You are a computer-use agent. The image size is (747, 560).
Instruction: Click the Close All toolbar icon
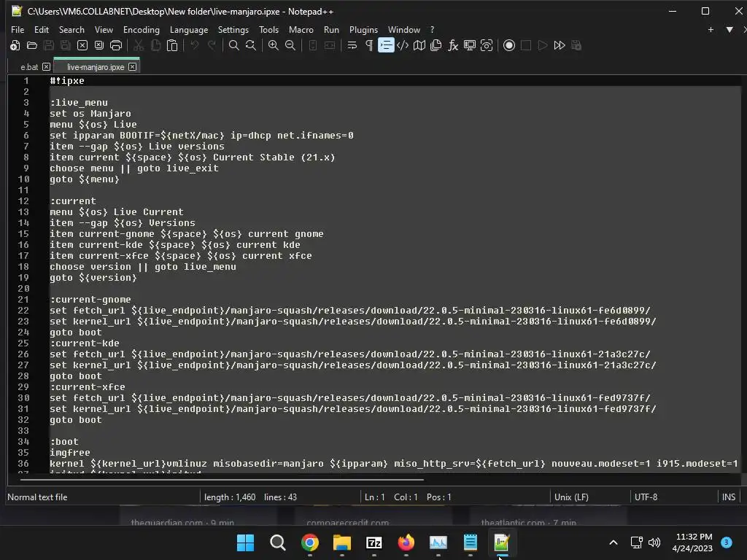click(x=99, y=45)
